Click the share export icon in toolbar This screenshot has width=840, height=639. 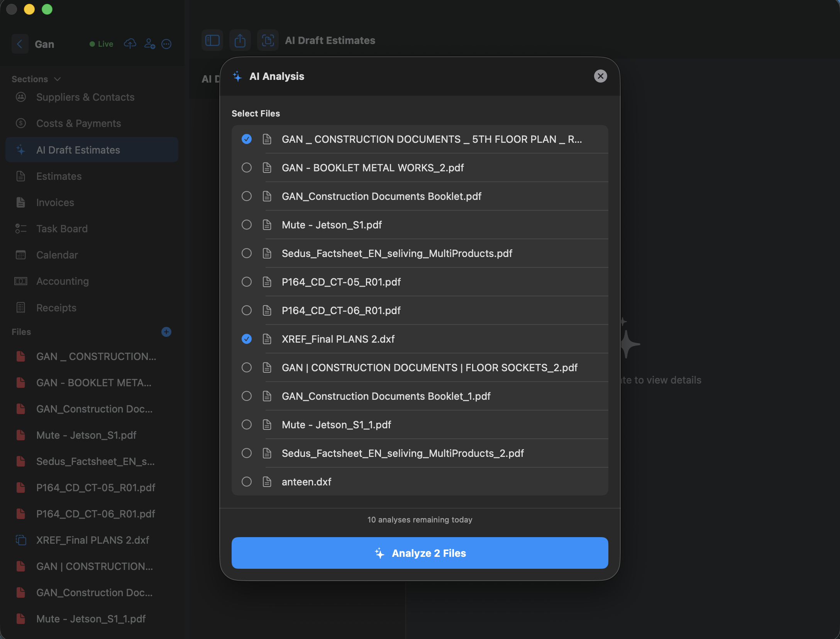click(240, 40)
